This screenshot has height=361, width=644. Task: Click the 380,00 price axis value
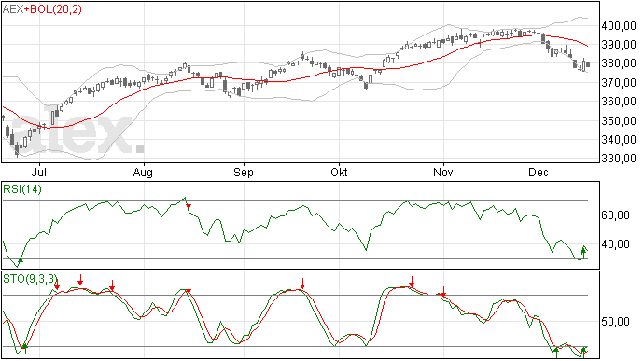pos(619,63)
